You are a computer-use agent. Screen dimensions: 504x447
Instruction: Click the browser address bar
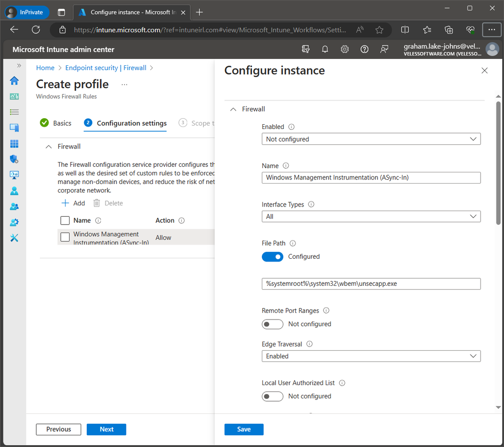click(210, 30)
